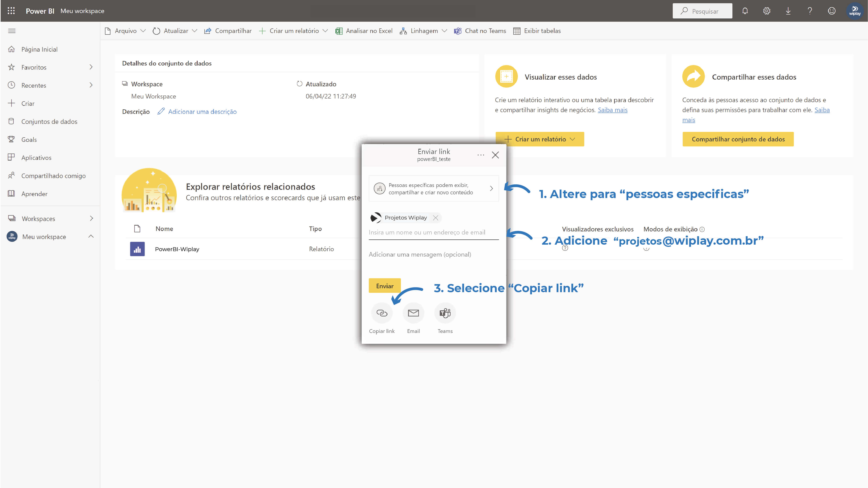Collapse the Meu workspace section
This screenshot has height=488, width=868.
tap(91, 236)
